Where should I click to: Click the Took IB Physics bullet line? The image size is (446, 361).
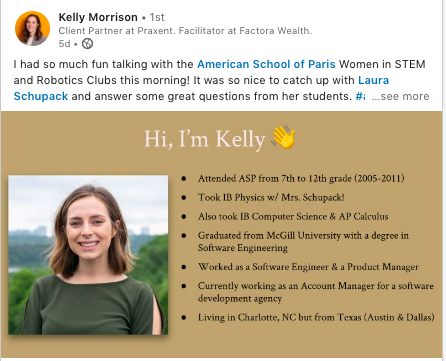click(271, 197)
